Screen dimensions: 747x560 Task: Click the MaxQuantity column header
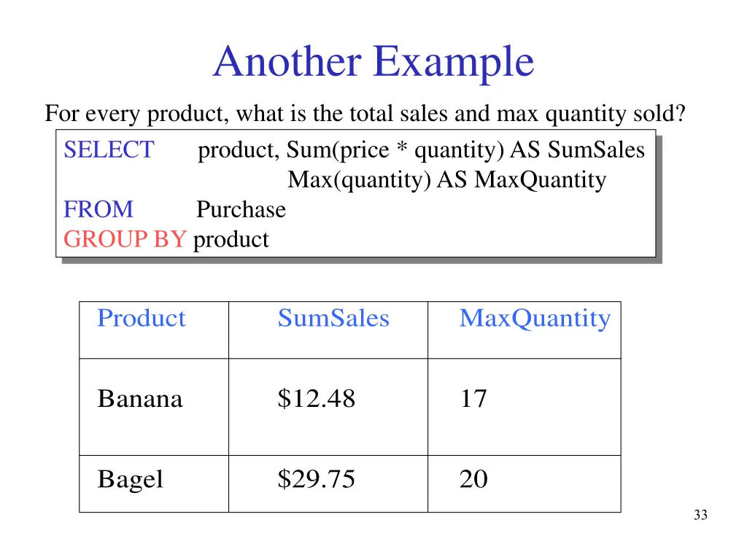(x=535, y=319)
